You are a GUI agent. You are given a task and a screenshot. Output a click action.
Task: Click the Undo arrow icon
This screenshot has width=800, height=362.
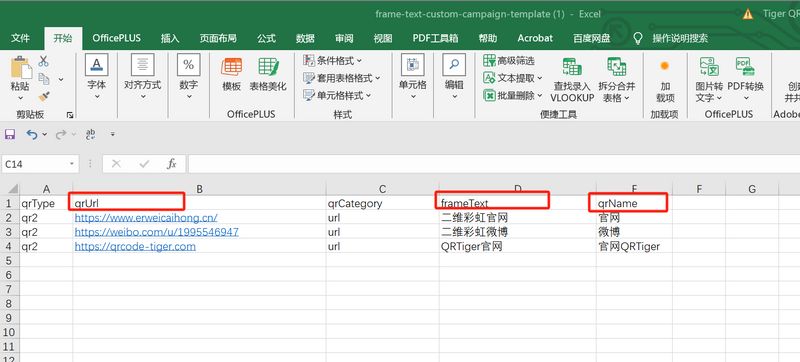click(x=32, y=135)
